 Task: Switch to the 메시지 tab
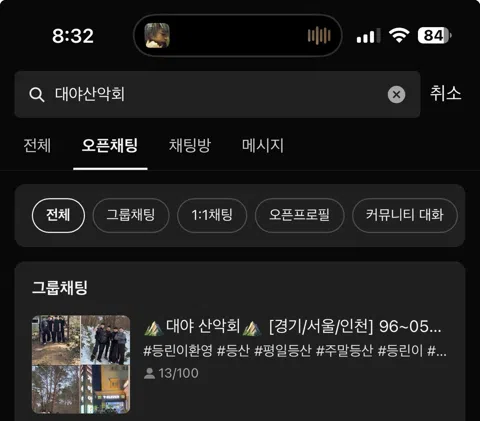tap(263, 146)
